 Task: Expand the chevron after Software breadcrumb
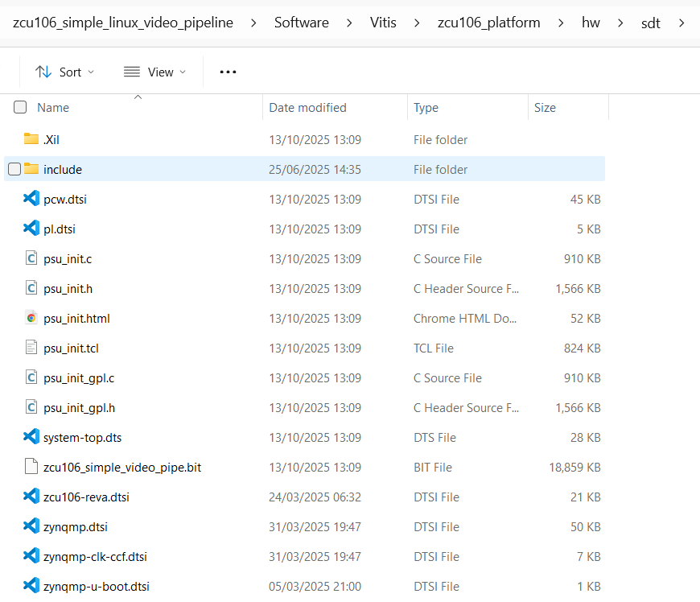pos(349,23)
